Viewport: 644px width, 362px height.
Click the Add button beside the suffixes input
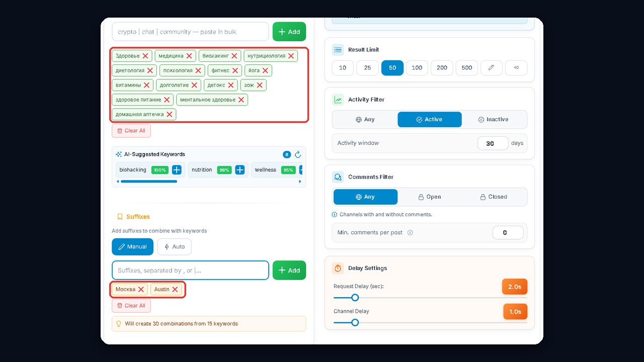coord(289,270)
